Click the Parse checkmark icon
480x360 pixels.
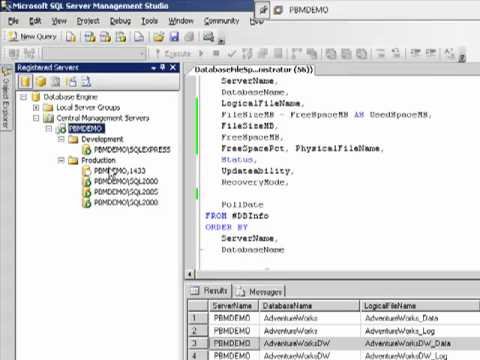(x=232, y=53)
